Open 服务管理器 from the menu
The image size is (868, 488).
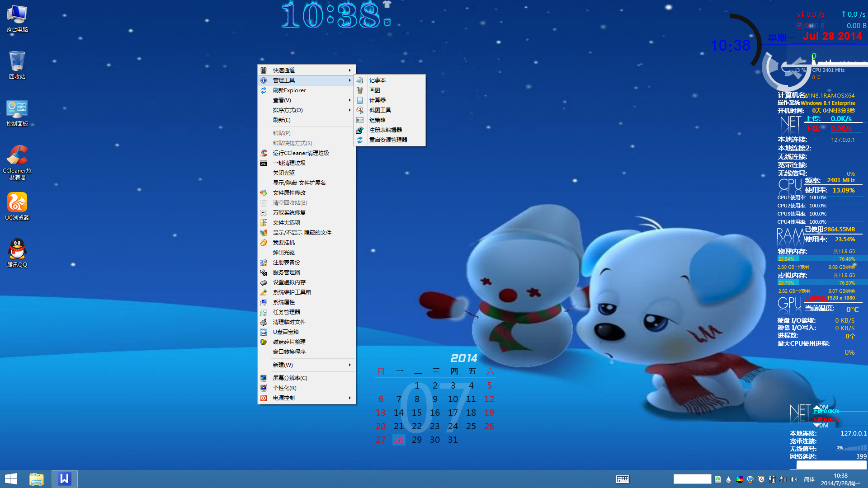(307, 272)
